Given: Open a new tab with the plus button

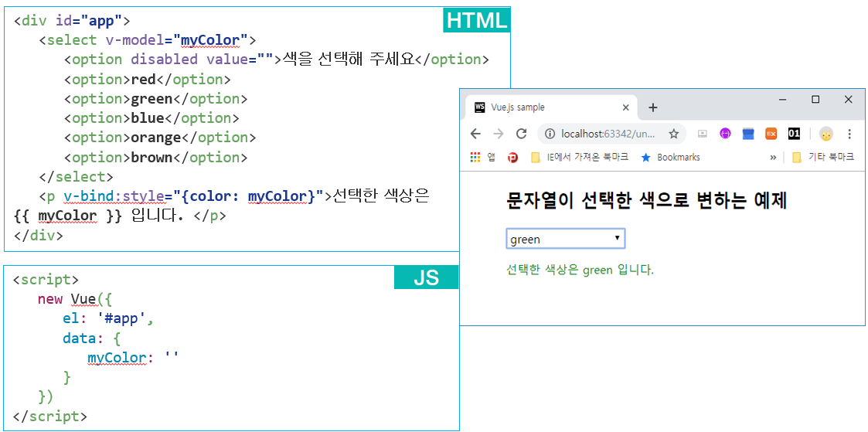Looking at the screenshot, I should [652, 107].
